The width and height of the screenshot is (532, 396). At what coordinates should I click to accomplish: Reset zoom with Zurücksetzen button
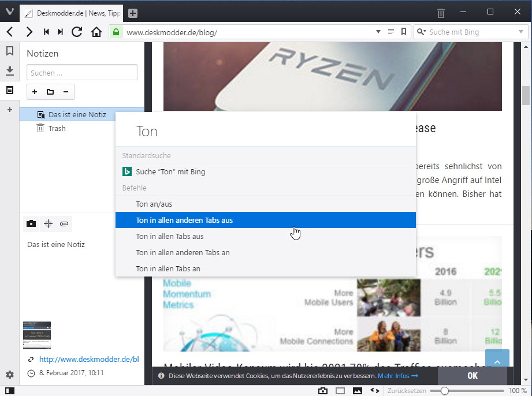coord(407,391)
